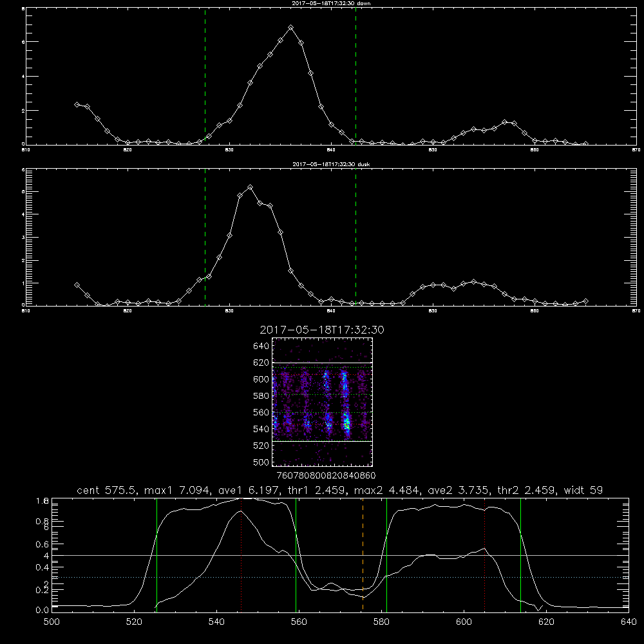The image size is (644, 644).
Task: Click the secondary peak marker in dusk plot
Action: (x=473, y=282)
